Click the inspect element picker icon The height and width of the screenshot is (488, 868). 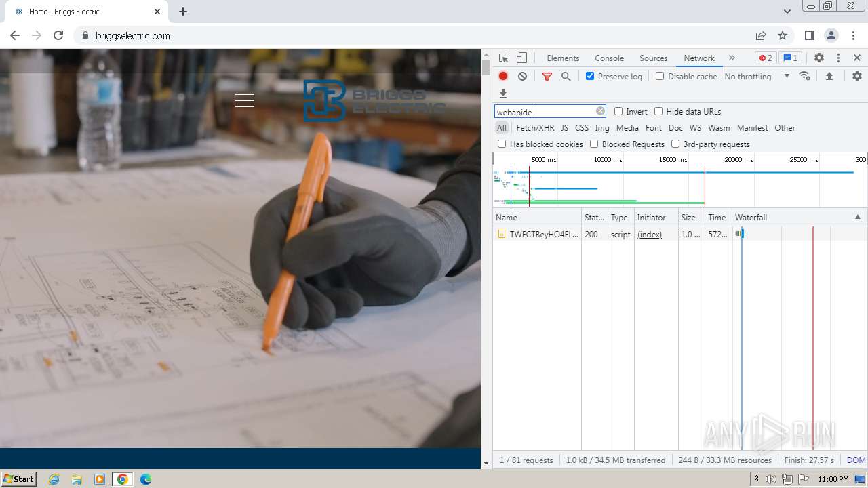click(503, 58)
